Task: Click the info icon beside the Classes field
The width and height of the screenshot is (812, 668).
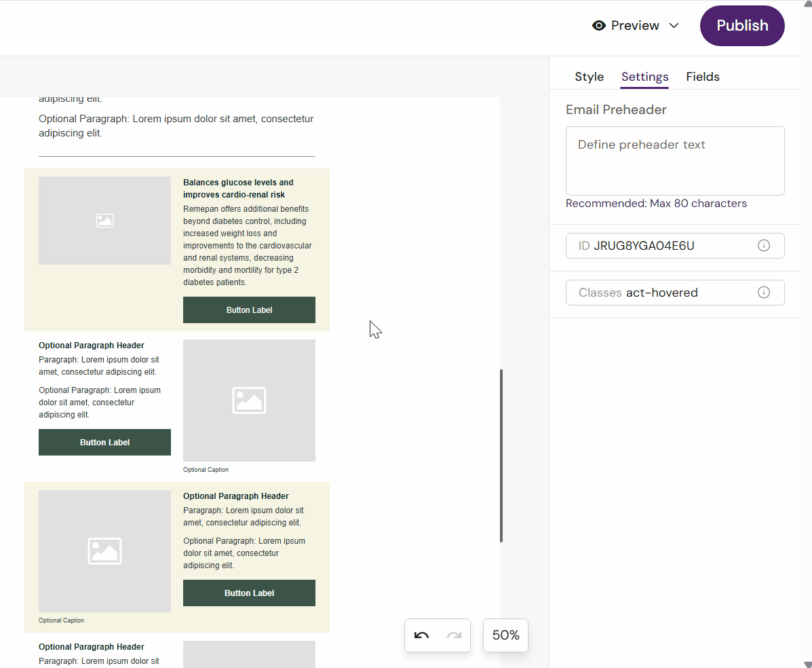Action: (x=763, y=292)
